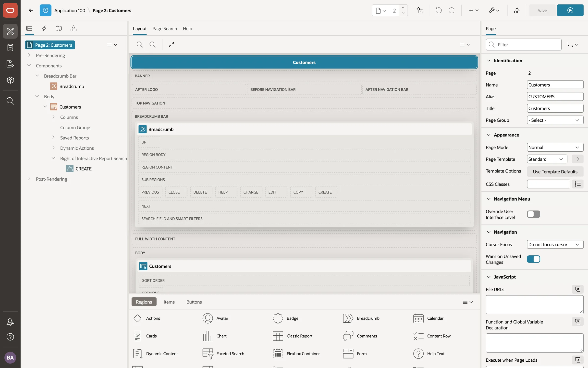588x368 pixels.
Task: Open the Cursor Focus dropdown
Action: click(555, 245)
